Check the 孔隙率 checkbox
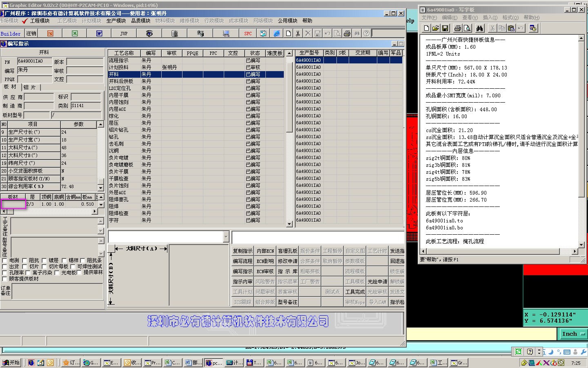This screenshot has width=588, height=368. point(5,273)
